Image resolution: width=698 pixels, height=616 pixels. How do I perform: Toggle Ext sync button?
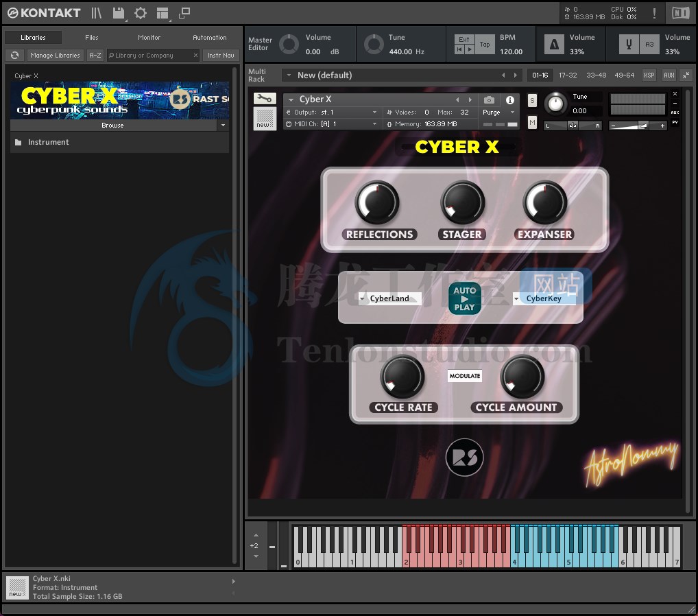[x=464, y=40]
